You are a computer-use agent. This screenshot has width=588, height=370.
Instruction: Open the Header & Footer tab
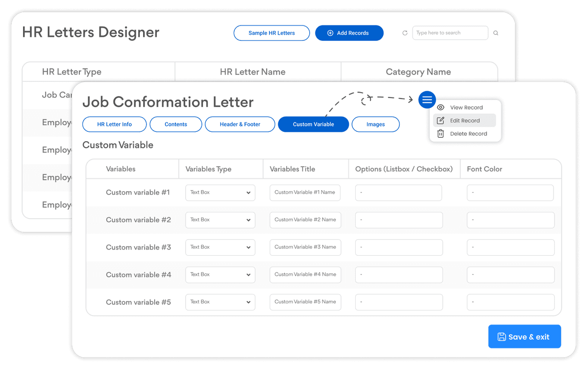tap(240, 124)
